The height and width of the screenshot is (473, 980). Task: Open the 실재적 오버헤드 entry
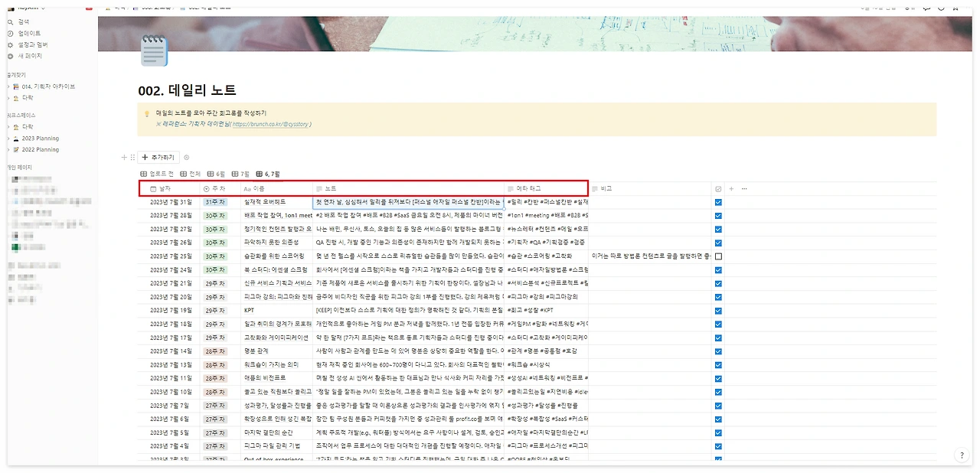(265, 202)
